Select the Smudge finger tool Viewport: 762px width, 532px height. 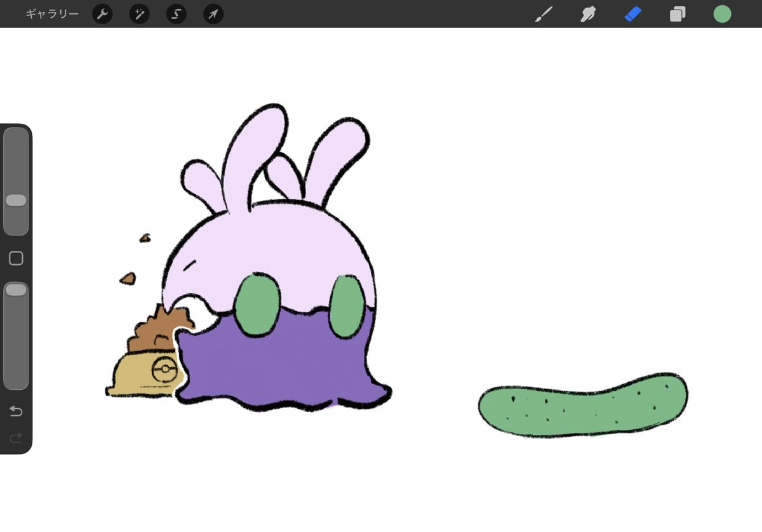pyautogui.click(x=588, y=14)
